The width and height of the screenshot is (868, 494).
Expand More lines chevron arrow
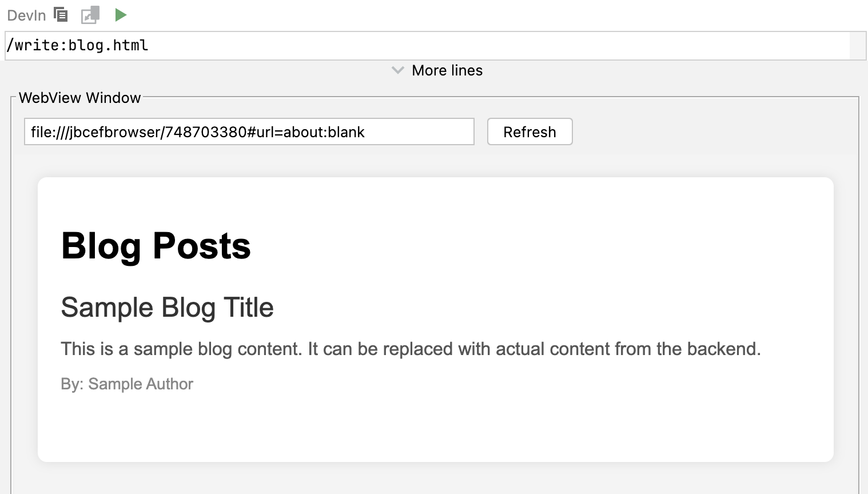398,70
